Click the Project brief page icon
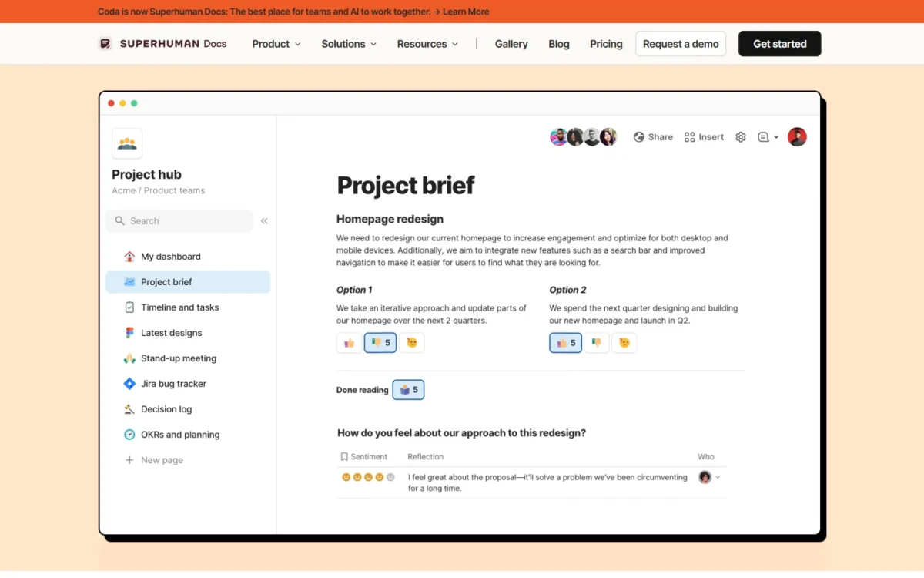 pyautogui.click(x=129, y=282)
